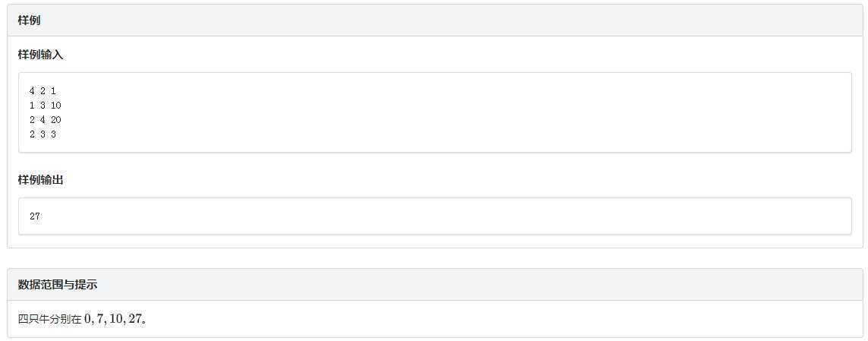Click the first input line "4 2 1"
Image resolution: width=868 pixels, height=341 pixels.
[42, 91]
